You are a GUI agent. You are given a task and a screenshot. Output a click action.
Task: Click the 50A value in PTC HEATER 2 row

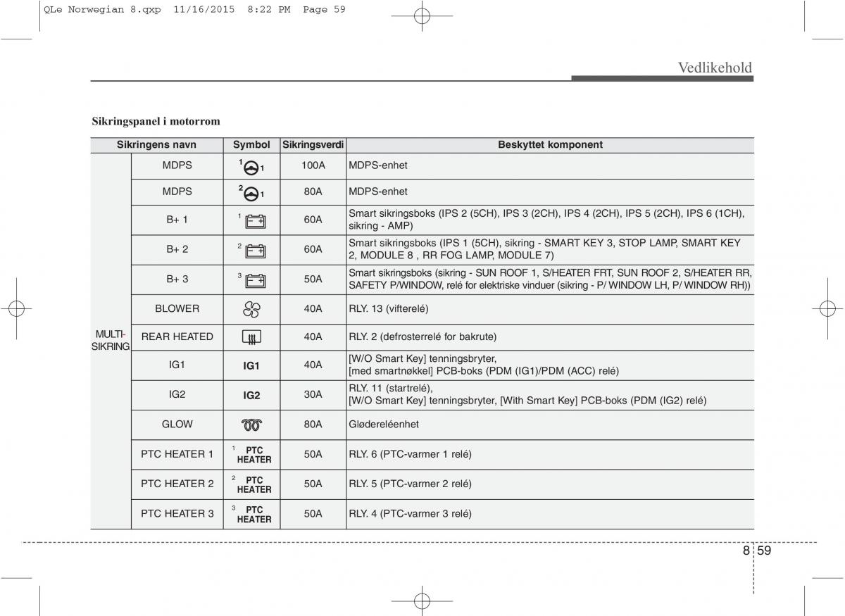click(313, 484)
